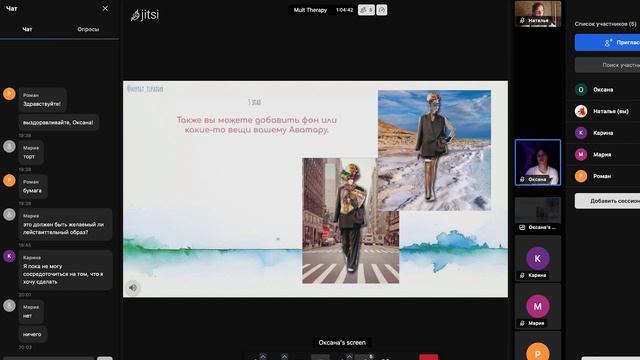The width and height of the screenshot is (640, 360).
Task: Click the Наталья avatar in participants list
Action: pos(581,111)
